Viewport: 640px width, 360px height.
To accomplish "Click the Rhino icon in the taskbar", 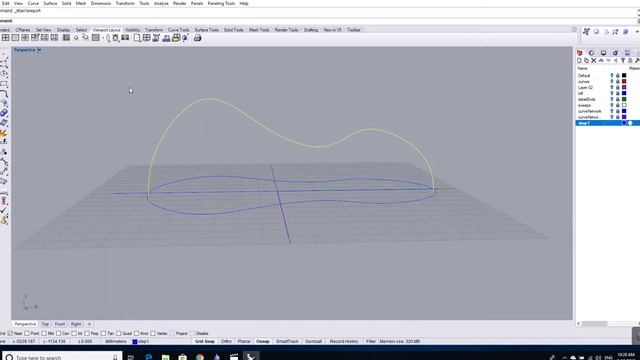I will click(251, 357).
